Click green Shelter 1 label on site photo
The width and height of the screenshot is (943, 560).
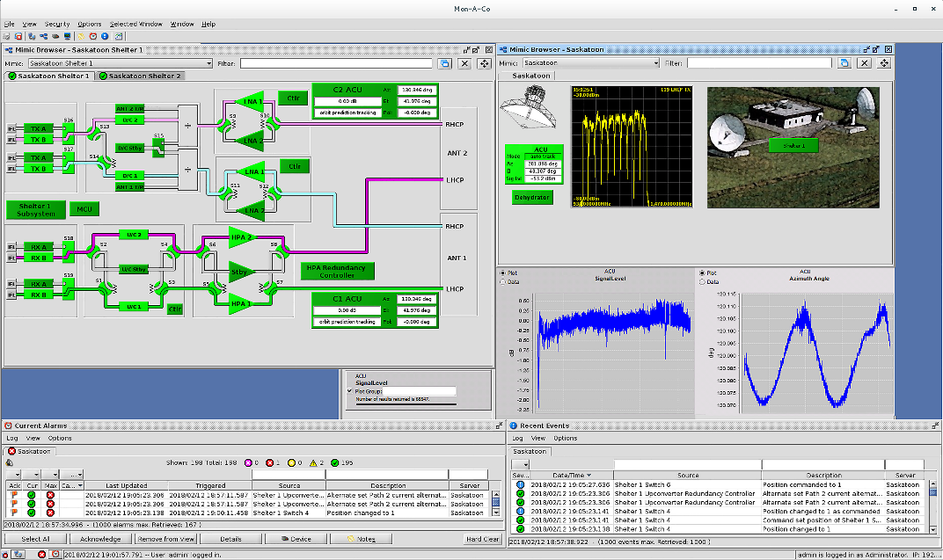pos(793,145)
